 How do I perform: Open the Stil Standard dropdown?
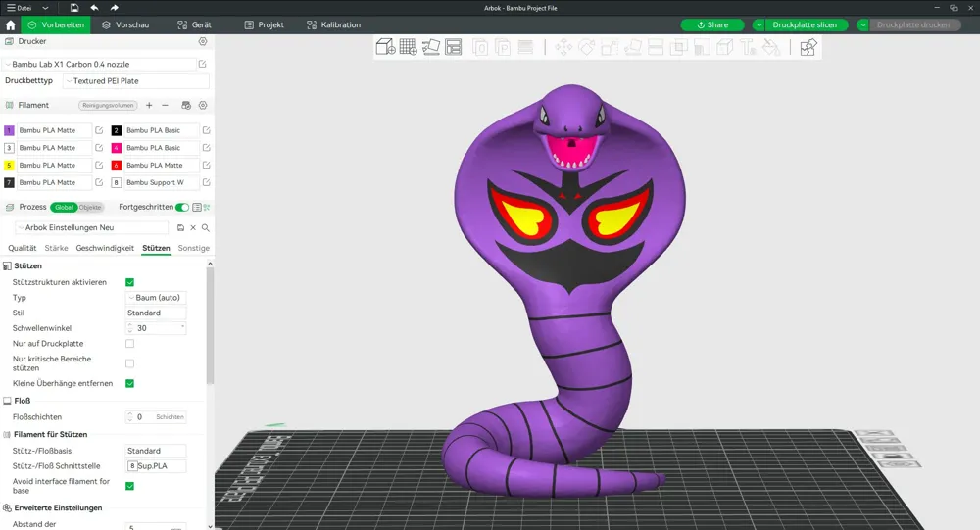click(x=156, y=313)
